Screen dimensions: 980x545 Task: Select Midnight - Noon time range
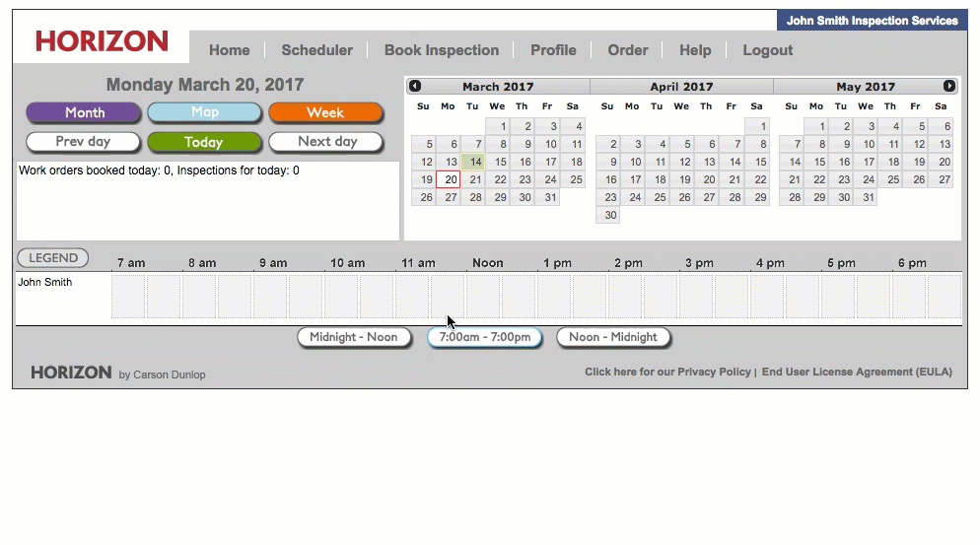[x=354, y=337]
